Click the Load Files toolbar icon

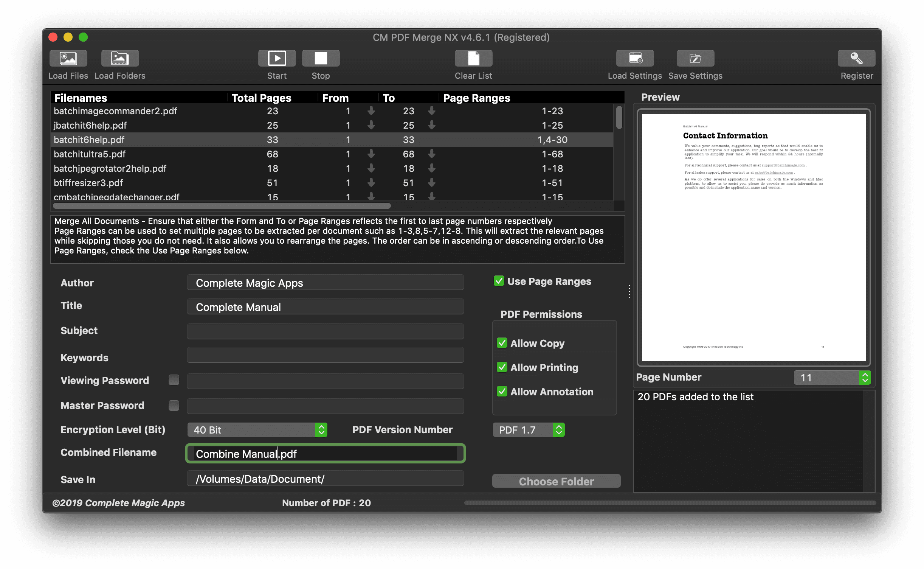(x=68, y=58)
